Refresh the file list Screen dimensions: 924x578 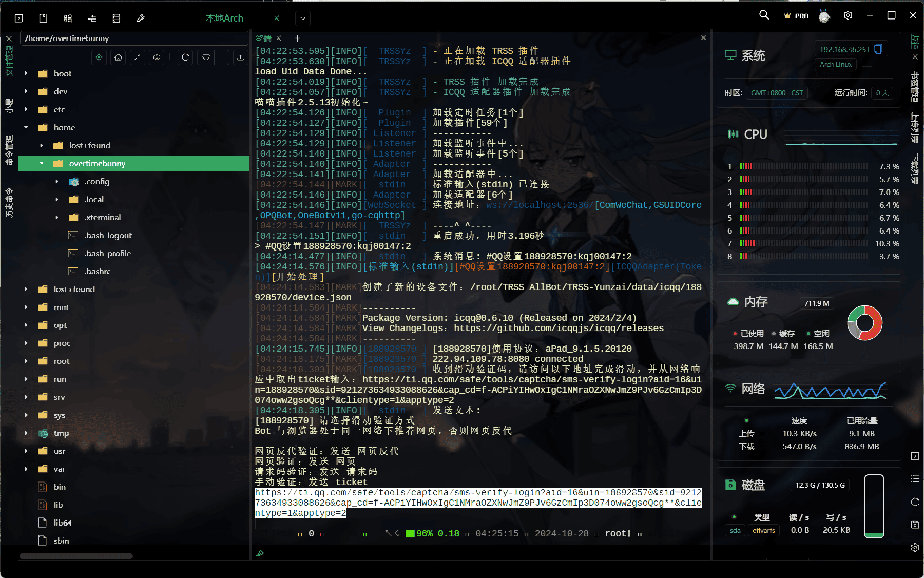pyautogui.click(x=186, y=57)
